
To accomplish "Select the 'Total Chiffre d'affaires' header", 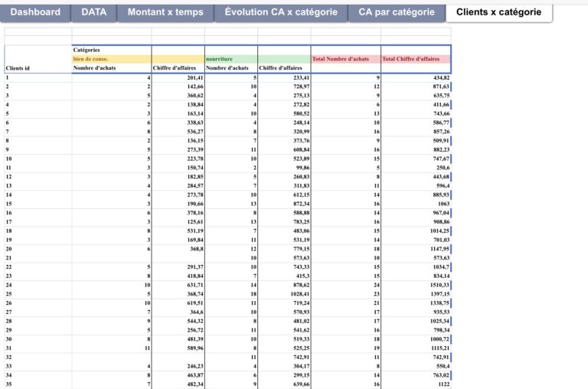I will click(x=416, y=59).
